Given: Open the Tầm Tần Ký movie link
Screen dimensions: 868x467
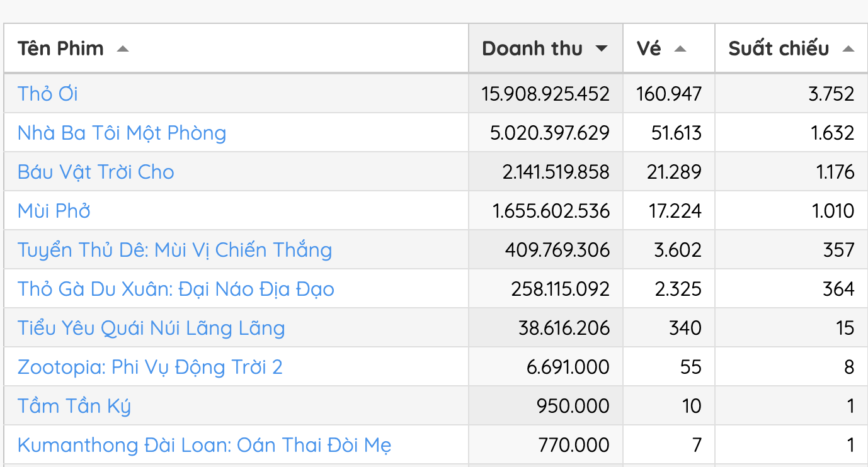Looking at the screenshot, I should coord(74,406).
